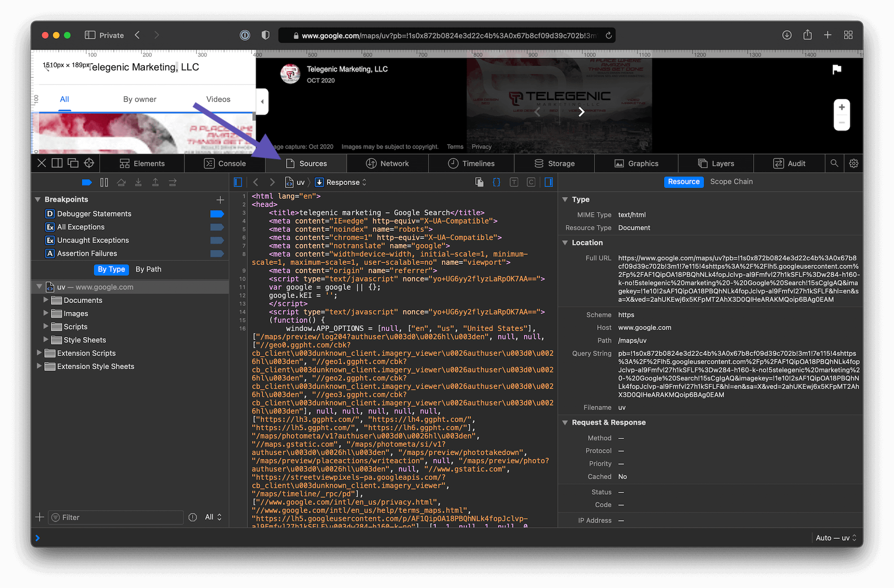This screenshot has height=588, width=894.
Task: Toggle Debugger Statements breakpoint
Action: [x=217, y=214]
